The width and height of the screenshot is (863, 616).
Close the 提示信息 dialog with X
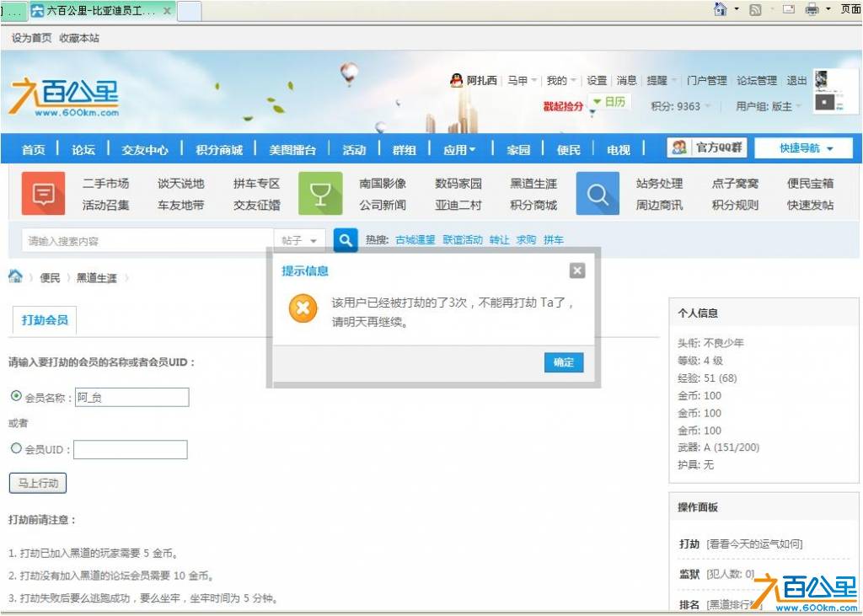[576, 271]
